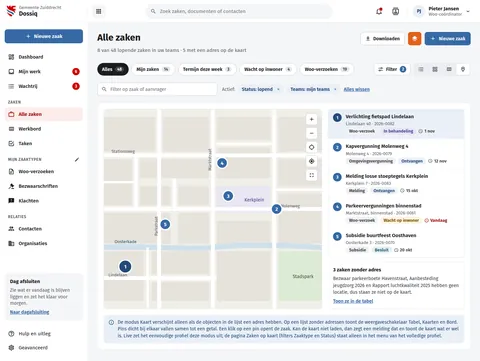Open Taken in sidebar
Image resolution: width=480 pixels, height=361 pixels.
[44, 144]
